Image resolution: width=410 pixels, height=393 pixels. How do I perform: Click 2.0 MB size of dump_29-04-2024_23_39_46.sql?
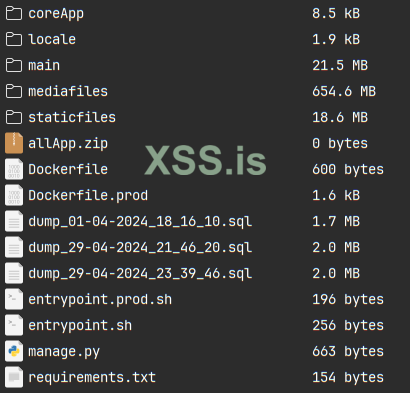[x=336, y=273]
